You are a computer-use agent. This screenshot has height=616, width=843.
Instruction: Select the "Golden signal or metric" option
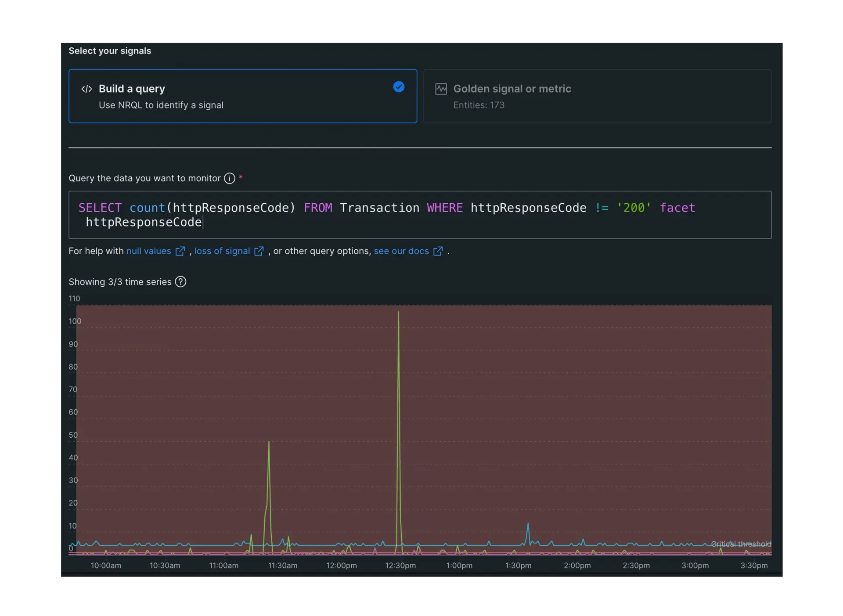click(597, 96)
